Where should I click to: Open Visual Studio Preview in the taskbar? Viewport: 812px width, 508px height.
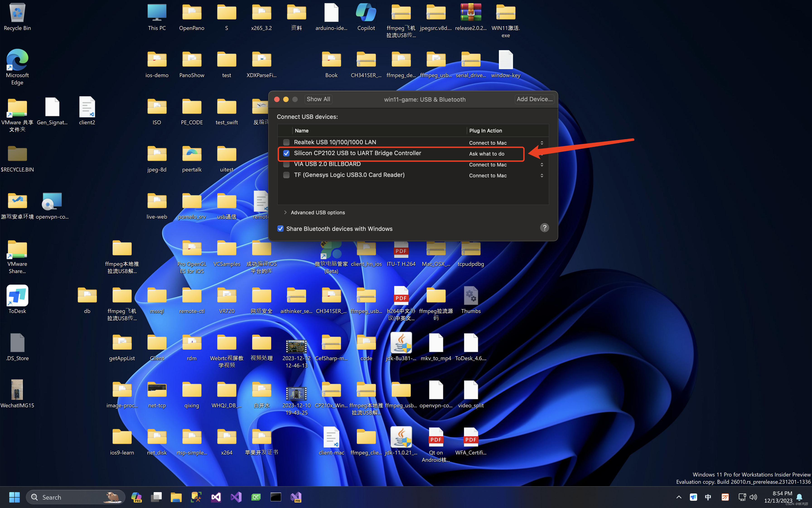[x=296, y=497]
